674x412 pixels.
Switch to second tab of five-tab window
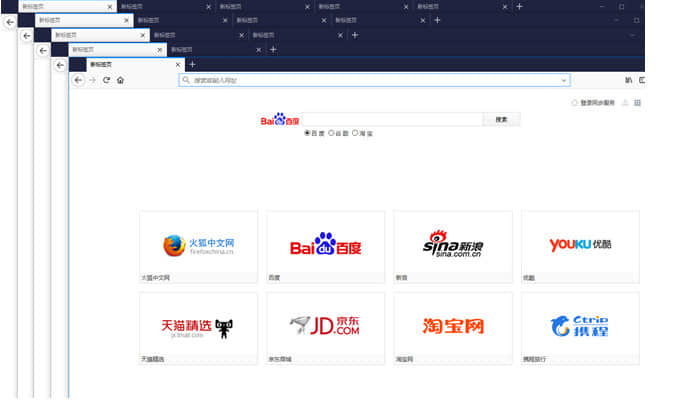165,6
